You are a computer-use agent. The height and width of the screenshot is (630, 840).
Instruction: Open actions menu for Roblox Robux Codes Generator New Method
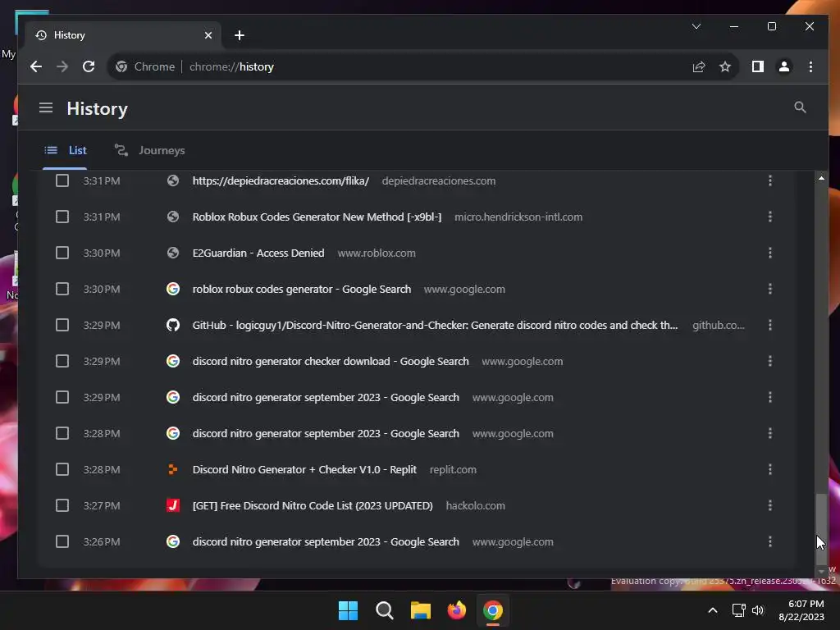(769, 217)
